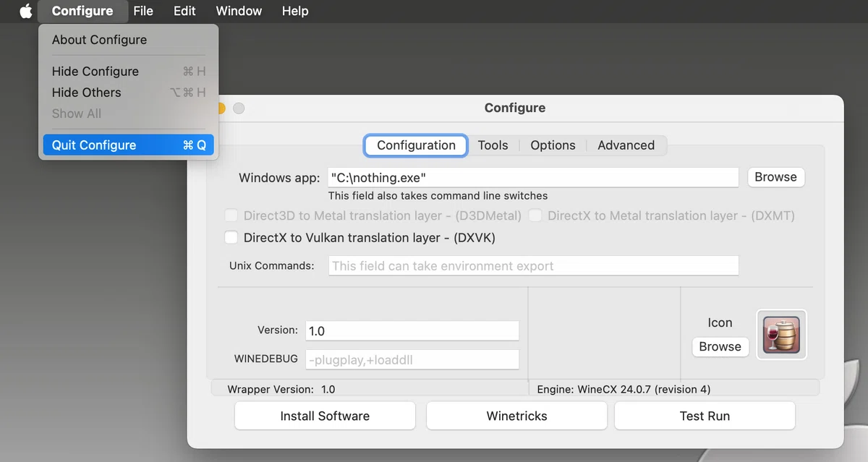Open the File menu
The image size is (868, 462).
143,11
